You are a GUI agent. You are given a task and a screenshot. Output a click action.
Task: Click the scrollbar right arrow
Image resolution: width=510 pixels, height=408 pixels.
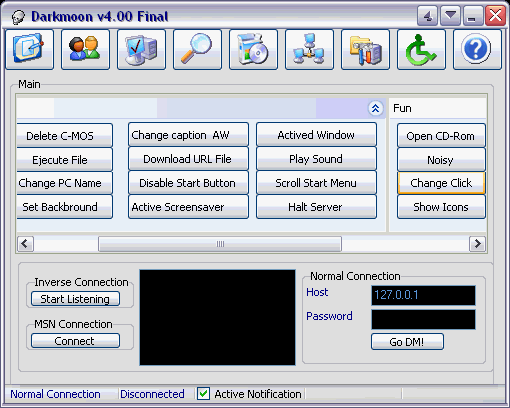tap(477, 244)
